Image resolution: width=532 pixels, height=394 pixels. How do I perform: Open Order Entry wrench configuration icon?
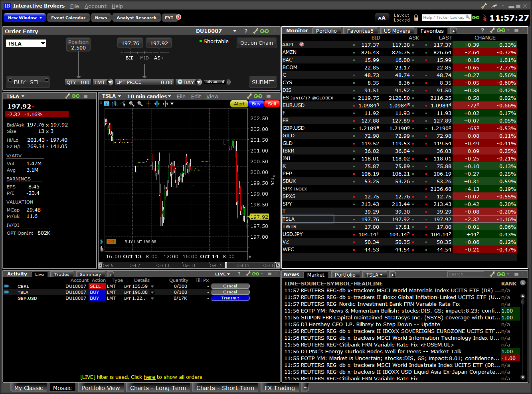point(255,31)
